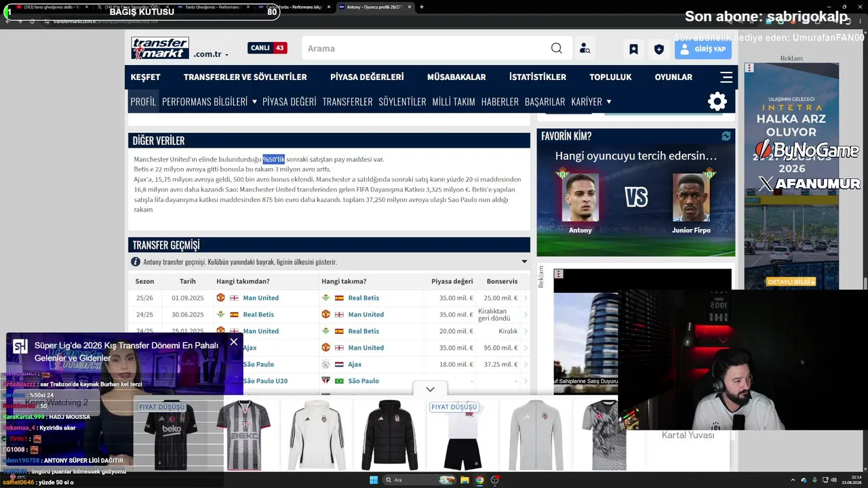This screenshot has width=868, height=488.
Task: Close the Süper Lig video popup
Action: coord(233,342)
